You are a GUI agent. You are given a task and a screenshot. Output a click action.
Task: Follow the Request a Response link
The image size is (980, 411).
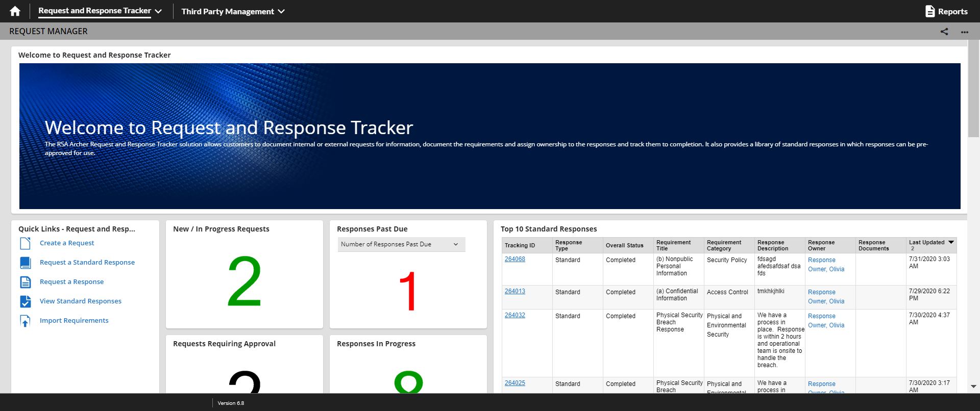coord(71,282)
